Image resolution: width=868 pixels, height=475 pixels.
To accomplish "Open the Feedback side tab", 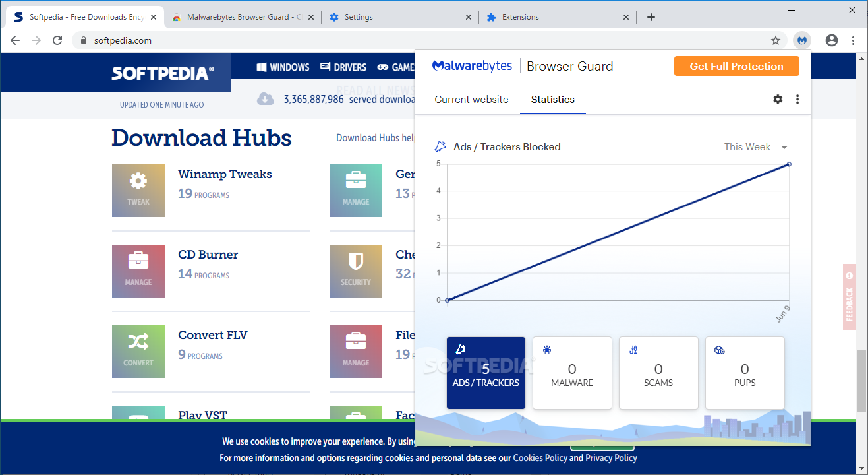I will coord(850,297).
